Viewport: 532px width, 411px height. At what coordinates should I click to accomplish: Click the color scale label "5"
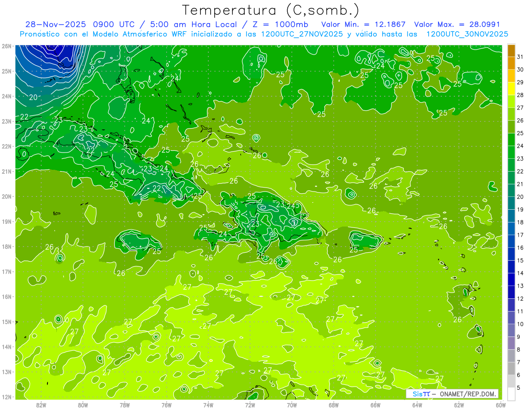[519, 388]
